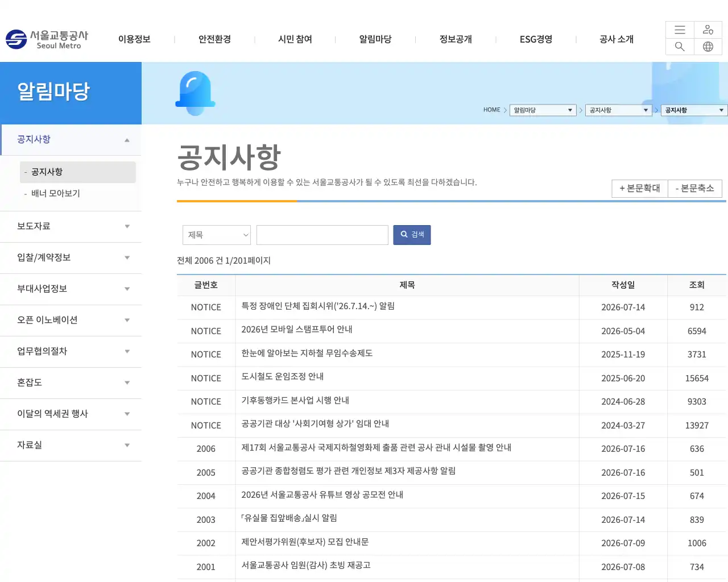Open the 제목 search-type dropdown
Image resolution: width=728 pixels, height=582 pixels.
click(217, 235)
